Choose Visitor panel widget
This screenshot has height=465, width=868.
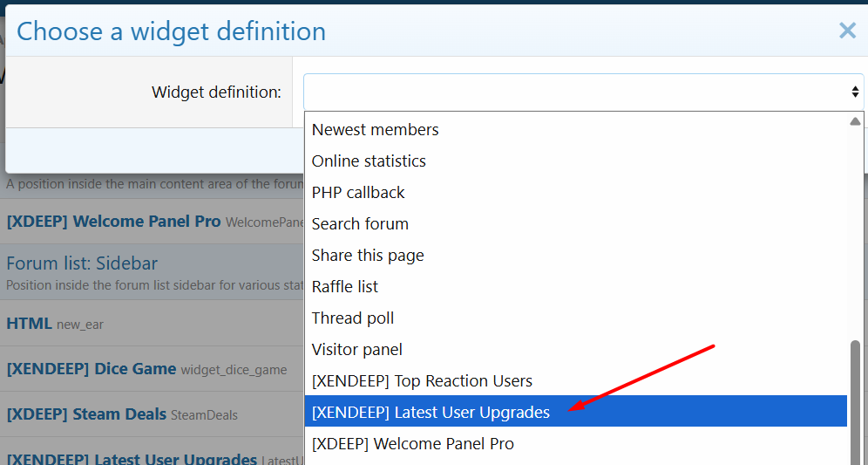tap(357, 350)
